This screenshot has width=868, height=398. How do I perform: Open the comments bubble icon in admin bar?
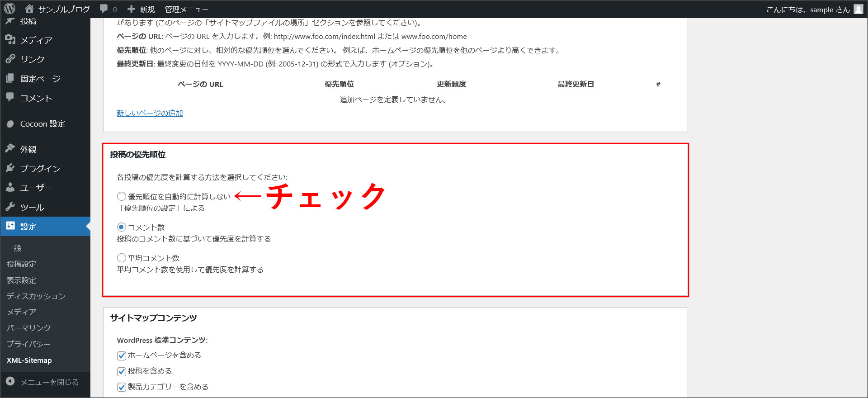pos(104,9)
